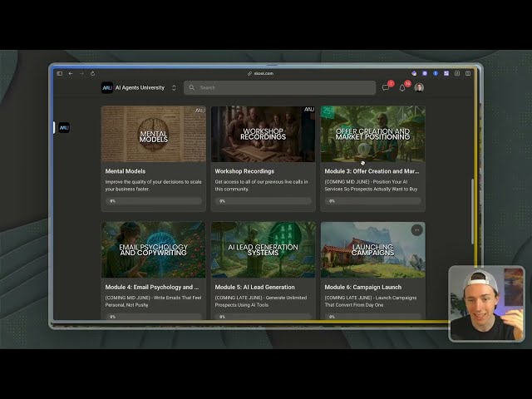Viewport: 532px width, 399px height.
Task: Reload the page with refresh icon
Action: (92, 73)
